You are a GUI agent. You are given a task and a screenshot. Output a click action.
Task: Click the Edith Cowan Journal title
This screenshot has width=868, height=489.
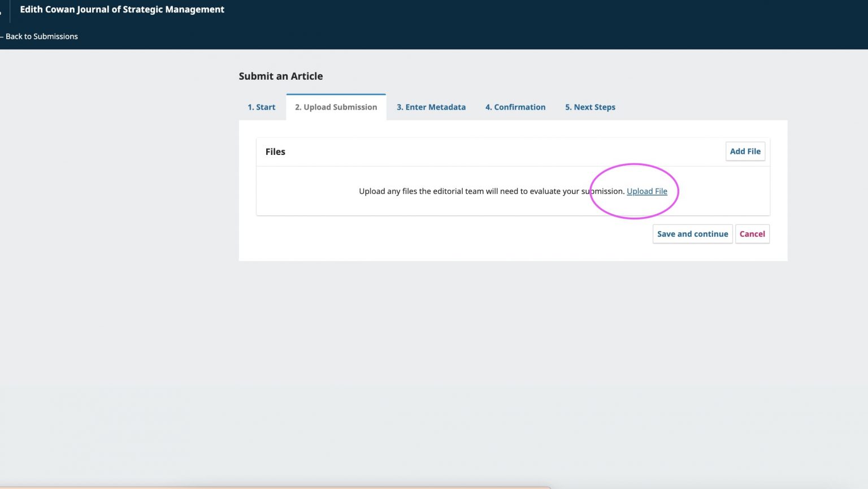point(122,10)
